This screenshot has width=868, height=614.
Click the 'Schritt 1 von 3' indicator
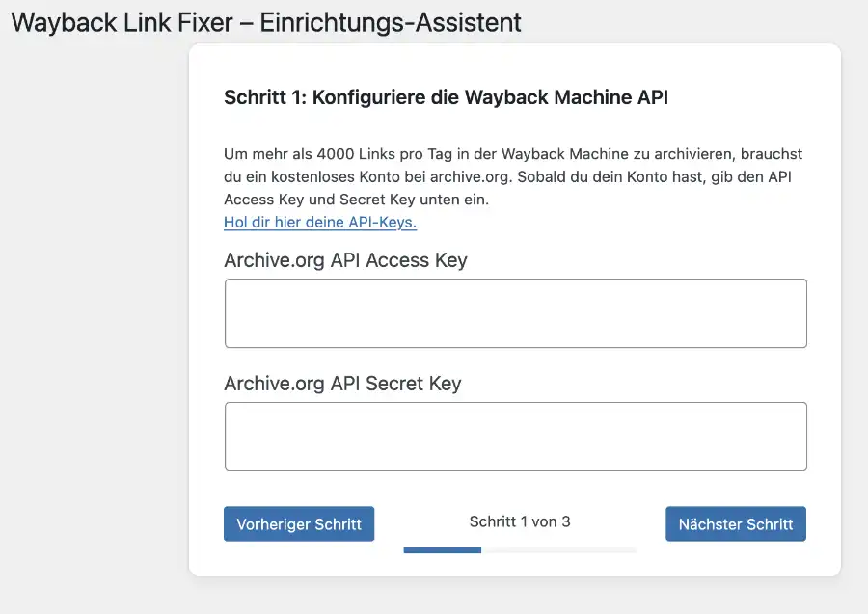(520, 521)
